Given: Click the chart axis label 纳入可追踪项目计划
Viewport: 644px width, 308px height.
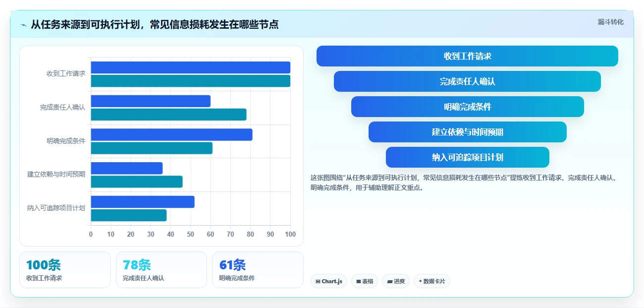Looking at the screenshot, I should tap(56, 208).
